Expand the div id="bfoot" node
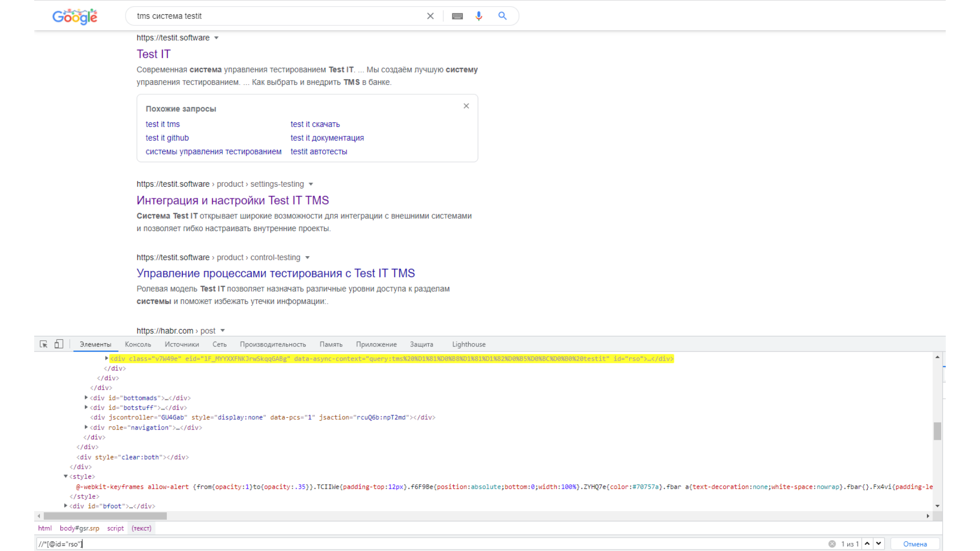Screen dimensions: 980x551 [66, 506]
